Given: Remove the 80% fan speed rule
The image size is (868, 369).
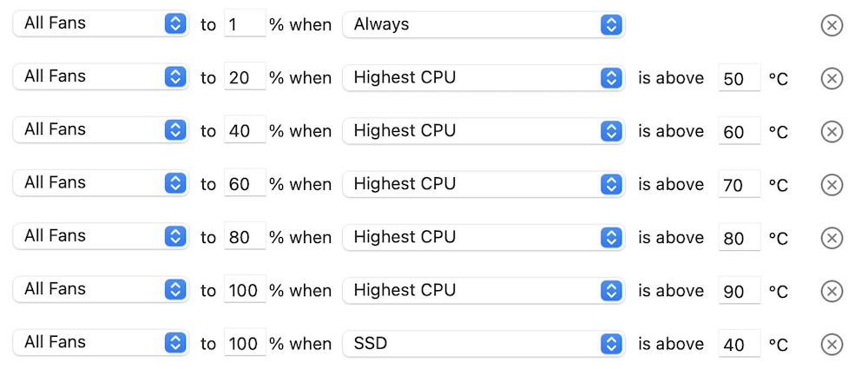Looking at the screenshot, I should coord(832,238).
